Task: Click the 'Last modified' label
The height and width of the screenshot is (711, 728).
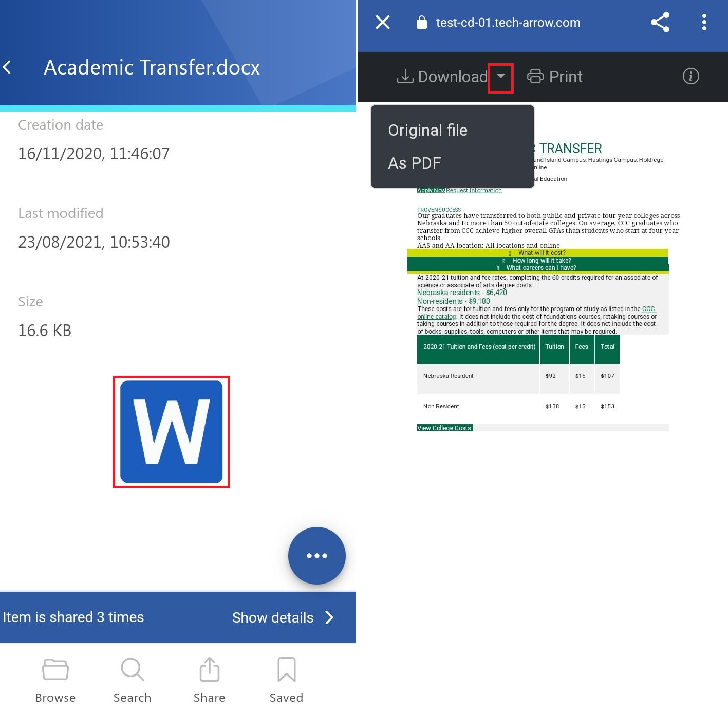Action: [61, 213]
